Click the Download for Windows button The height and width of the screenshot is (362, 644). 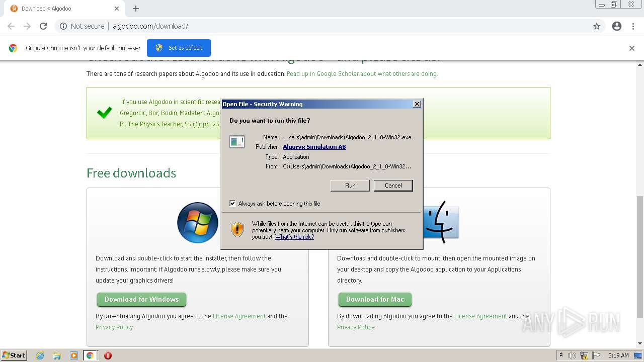(141, 300)
